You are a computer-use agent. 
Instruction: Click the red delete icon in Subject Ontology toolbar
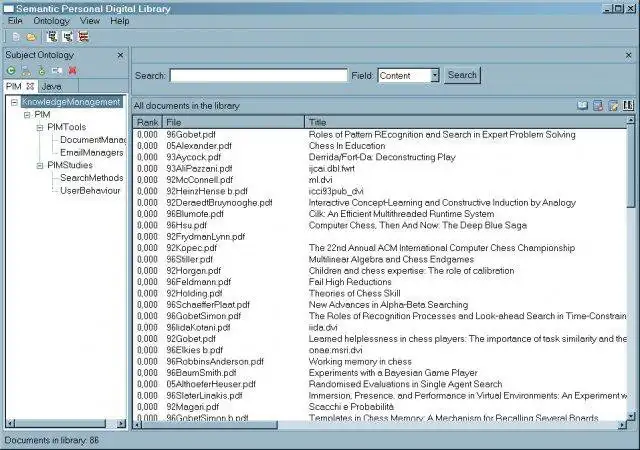(x=72, y=71)
